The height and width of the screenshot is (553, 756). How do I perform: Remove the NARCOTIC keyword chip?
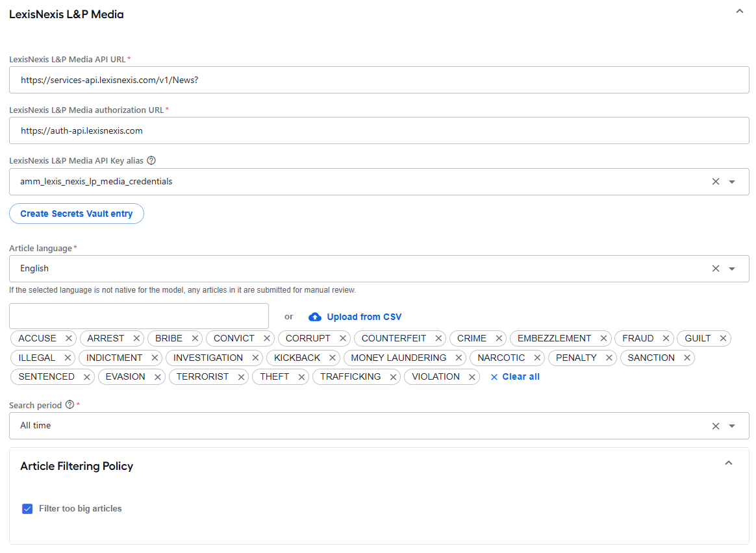click(537, 358)
